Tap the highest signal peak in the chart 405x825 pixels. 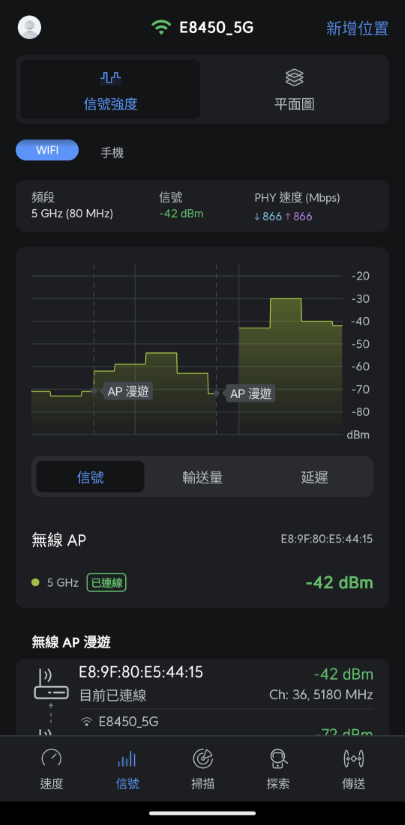point(286,299)
